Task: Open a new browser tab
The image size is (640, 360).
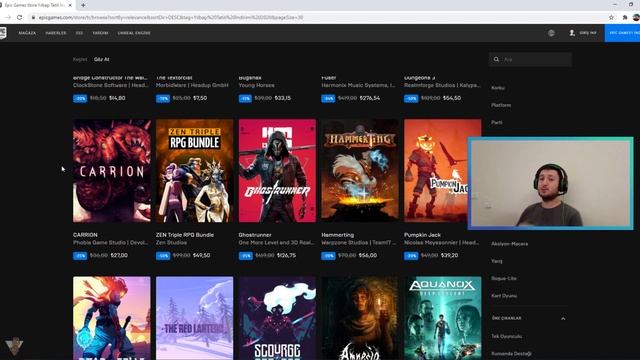Action: 83,5
